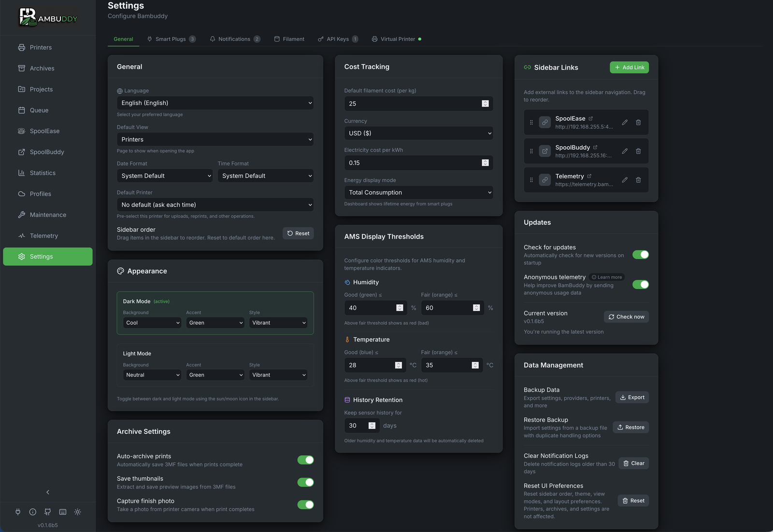Disable the Auto-archive prints toggle
The height and width of the screenshot is (532, 773).
[x=305, y=460]
